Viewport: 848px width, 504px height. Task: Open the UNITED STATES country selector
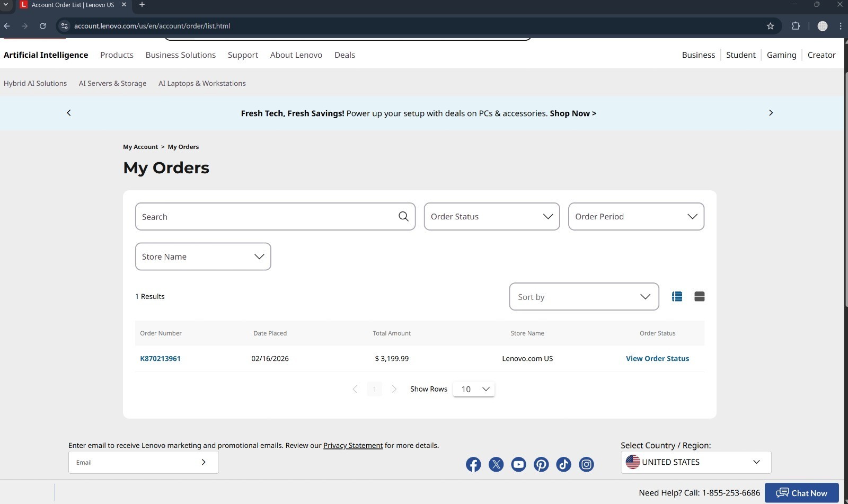tap(696, 462)
